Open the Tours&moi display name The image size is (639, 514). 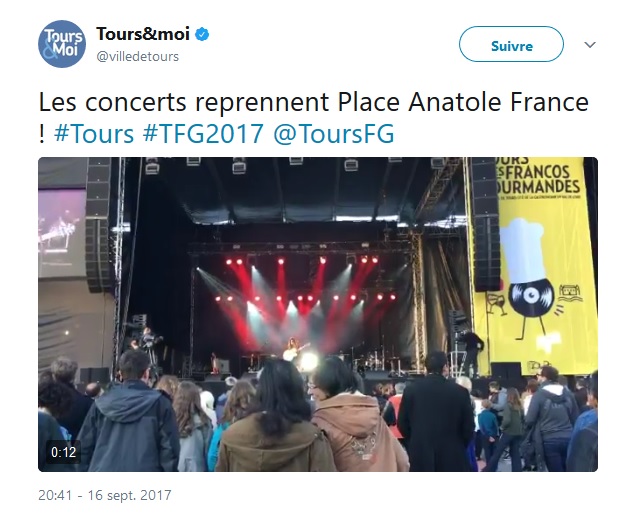point(143,34)
